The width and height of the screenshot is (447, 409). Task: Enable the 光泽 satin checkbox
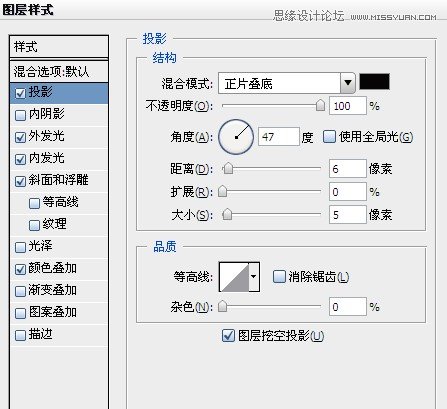(x=20, y=247)
